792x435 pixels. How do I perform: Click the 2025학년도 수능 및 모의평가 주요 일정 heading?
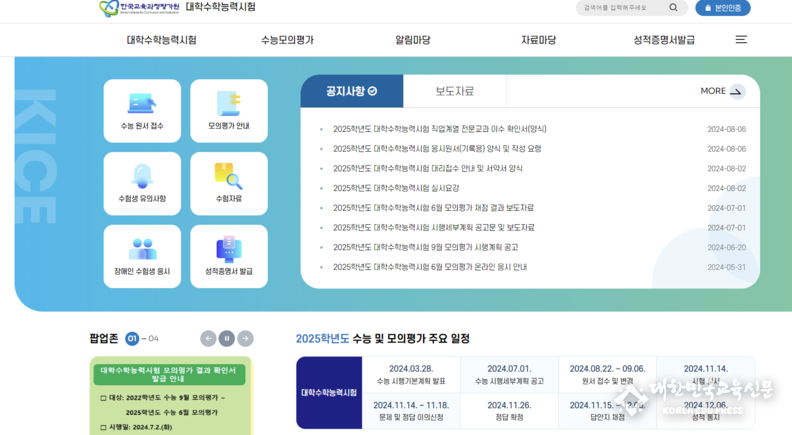coord(383,339)
